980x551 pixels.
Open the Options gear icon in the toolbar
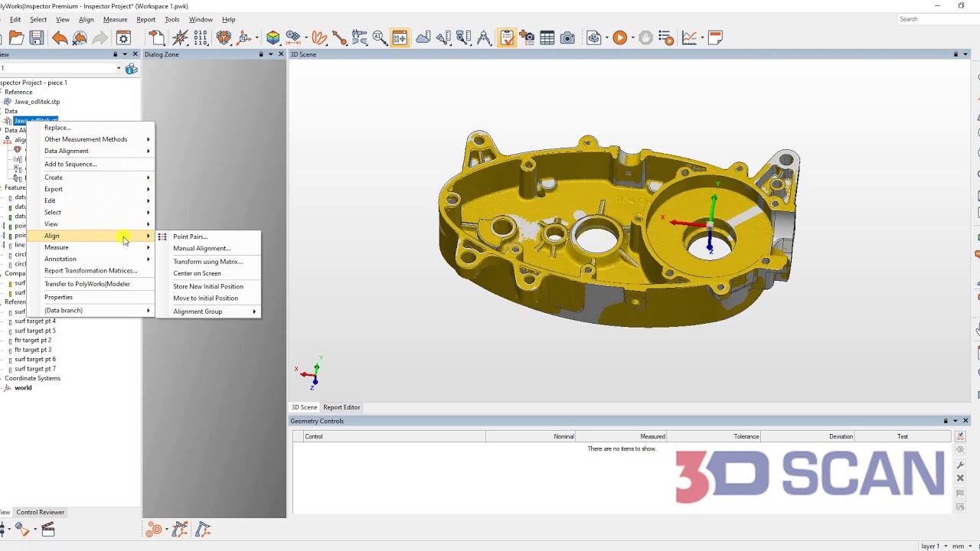[123, 37]
